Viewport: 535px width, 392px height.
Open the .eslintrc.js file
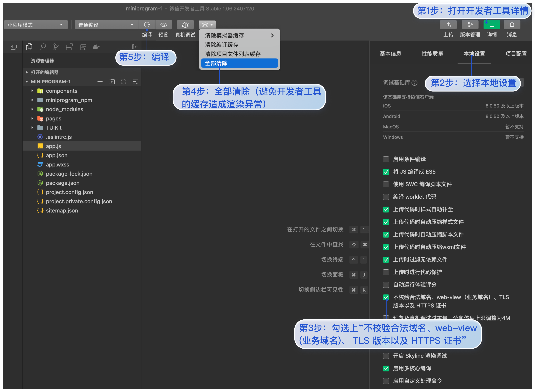[x=82, y=137]
